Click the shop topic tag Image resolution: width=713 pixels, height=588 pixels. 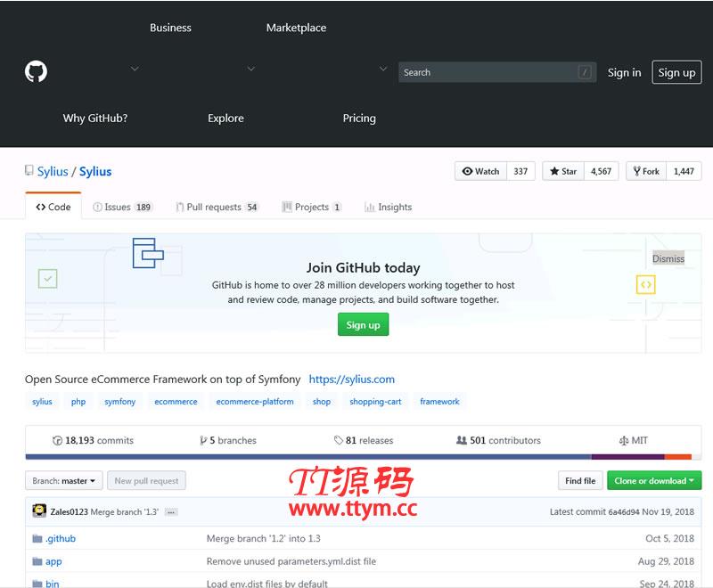(x=322, y=402)
